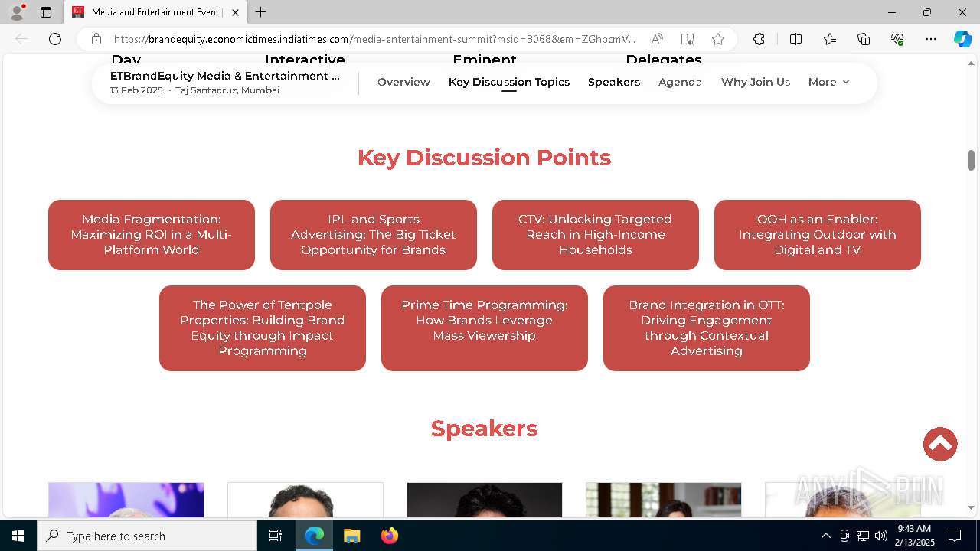Open the network status tray icon

tap(863, 536)
